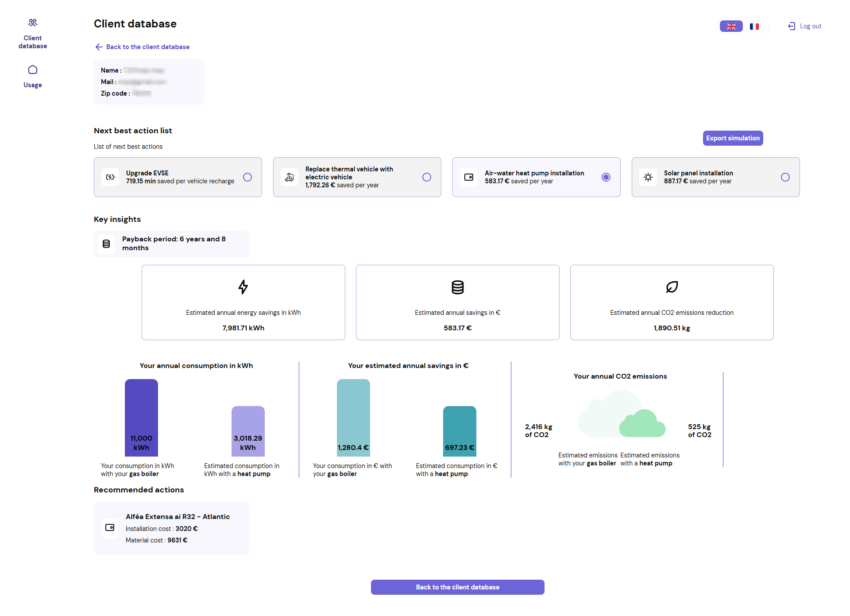The width and height of the screenshot is (850, 616).
Task: Open the Client database menu label
Action: (33, 42)
